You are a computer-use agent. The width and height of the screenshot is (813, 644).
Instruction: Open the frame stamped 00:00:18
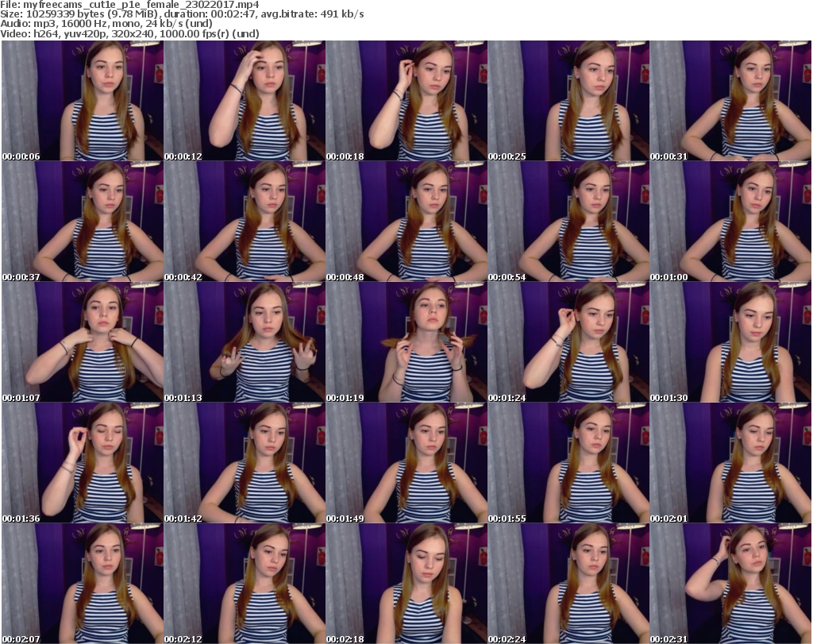tap(406, 101)
